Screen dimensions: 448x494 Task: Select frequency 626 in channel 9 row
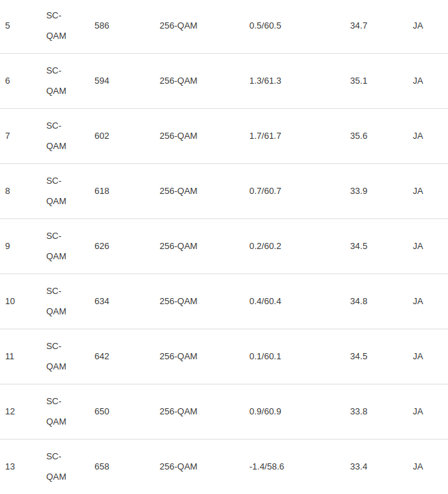pos(101,246)
